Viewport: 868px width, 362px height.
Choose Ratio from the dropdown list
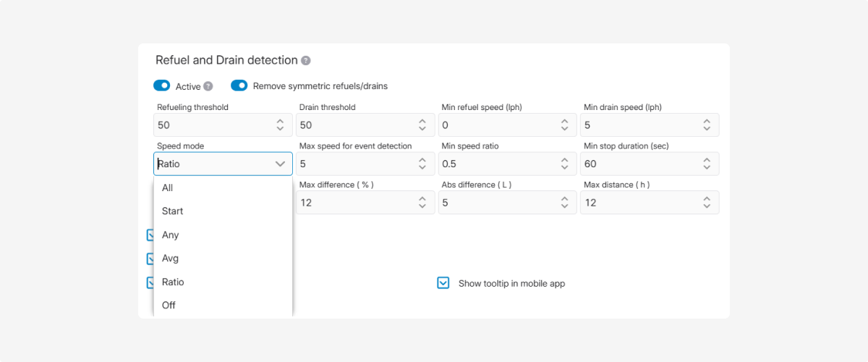(x=173, y=282)
